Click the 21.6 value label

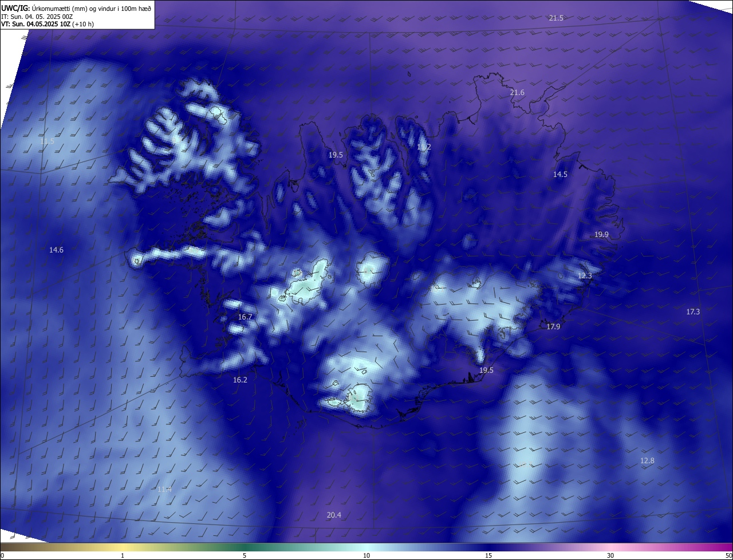click(x=517, y=92)
